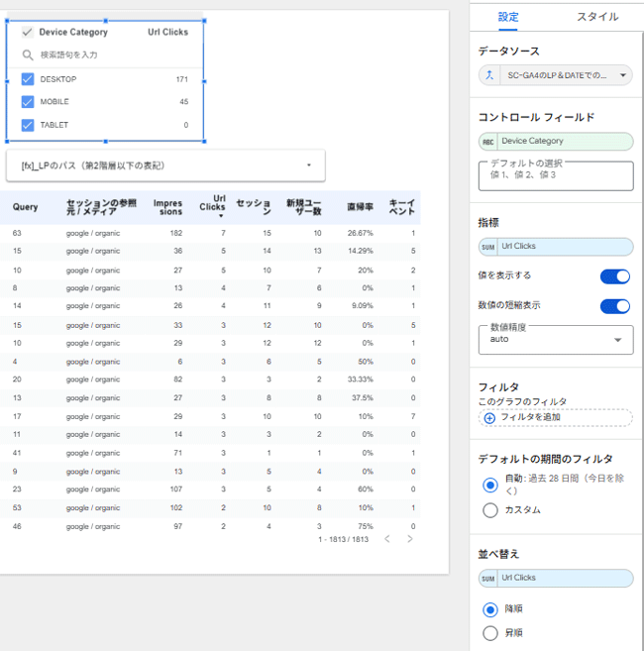Click the Query cell 63 in first row

pos(17,233)
